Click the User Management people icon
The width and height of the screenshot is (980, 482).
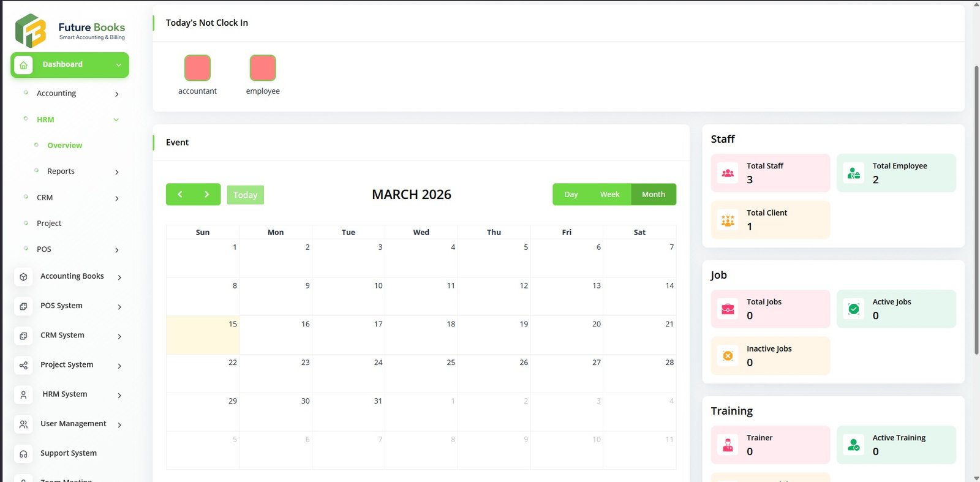(23, 424)
